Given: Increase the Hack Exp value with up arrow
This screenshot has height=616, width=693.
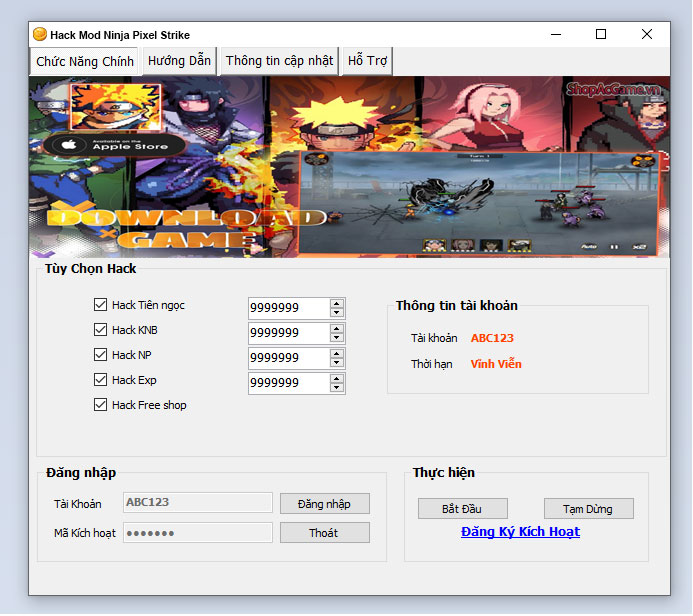Looking at the screenshot, I should [337, 379].
